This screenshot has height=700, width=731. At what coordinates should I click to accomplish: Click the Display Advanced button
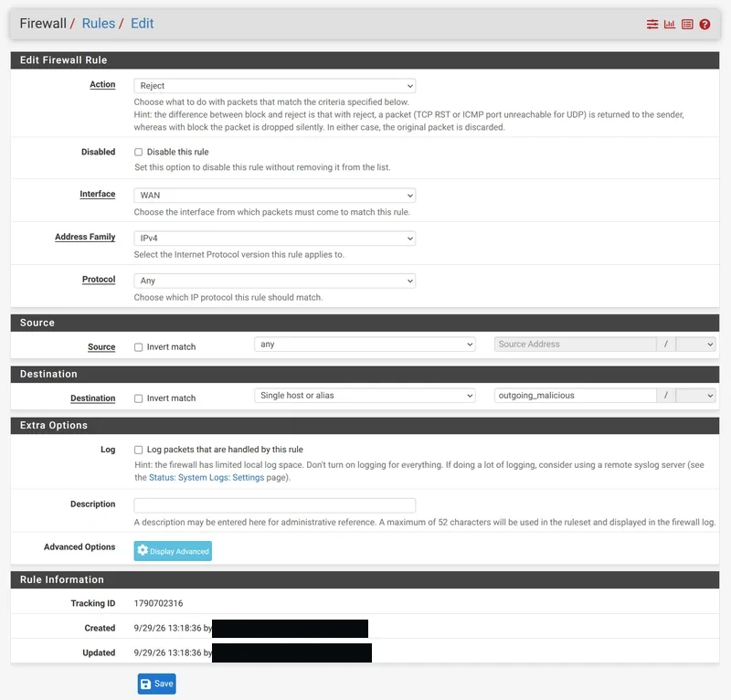coord(173,551)
